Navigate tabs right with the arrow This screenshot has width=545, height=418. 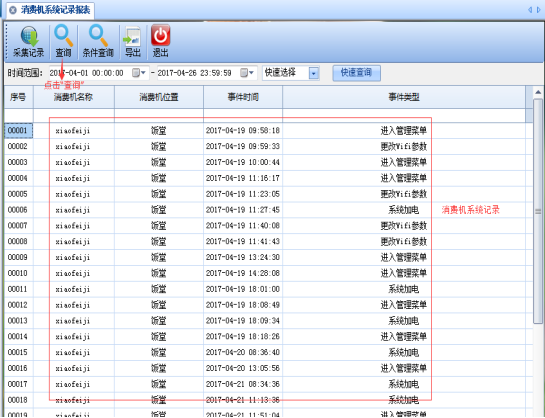click(x=538, y=10)
